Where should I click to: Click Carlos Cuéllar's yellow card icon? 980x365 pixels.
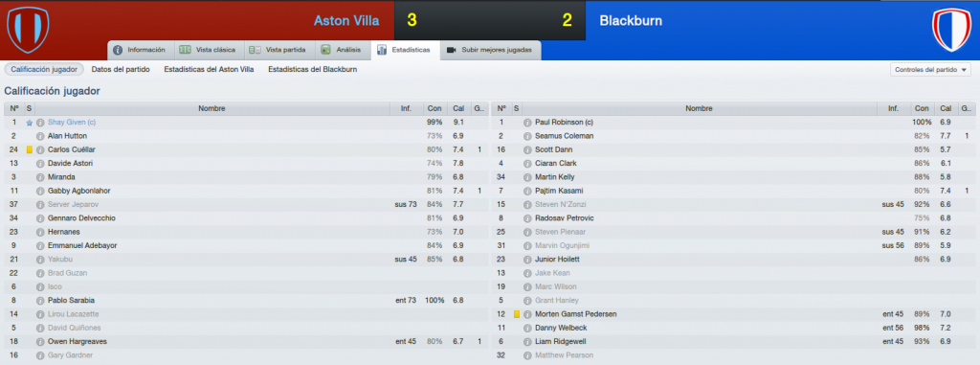pyautogui.click(x=29, y=149)
